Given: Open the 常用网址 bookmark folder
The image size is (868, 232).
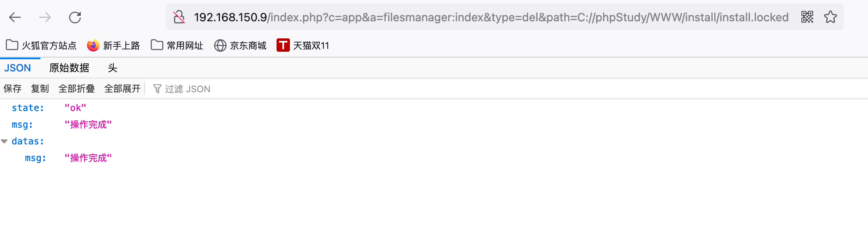Looking at the screenshot, I should [x=177, y=45].
